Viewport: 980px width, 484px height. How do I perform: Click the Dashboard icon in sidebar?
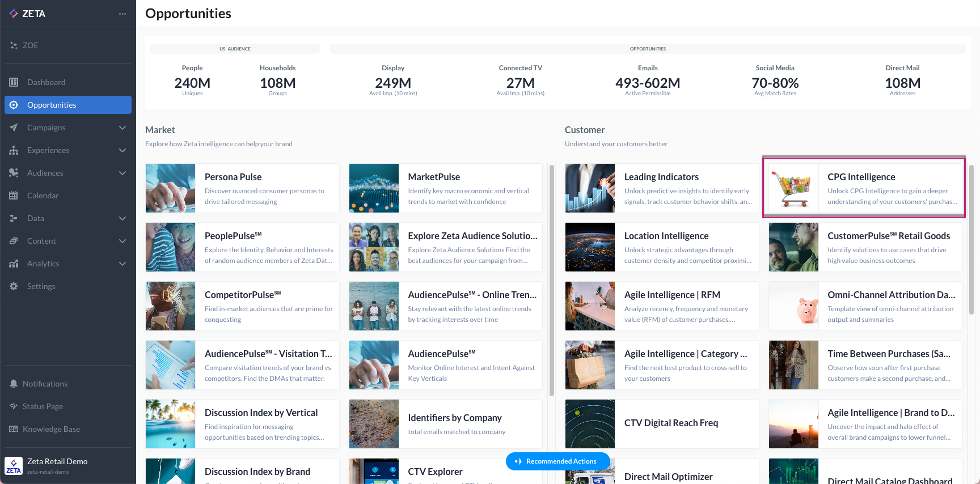pyautogui.click(x=14, y=82)
